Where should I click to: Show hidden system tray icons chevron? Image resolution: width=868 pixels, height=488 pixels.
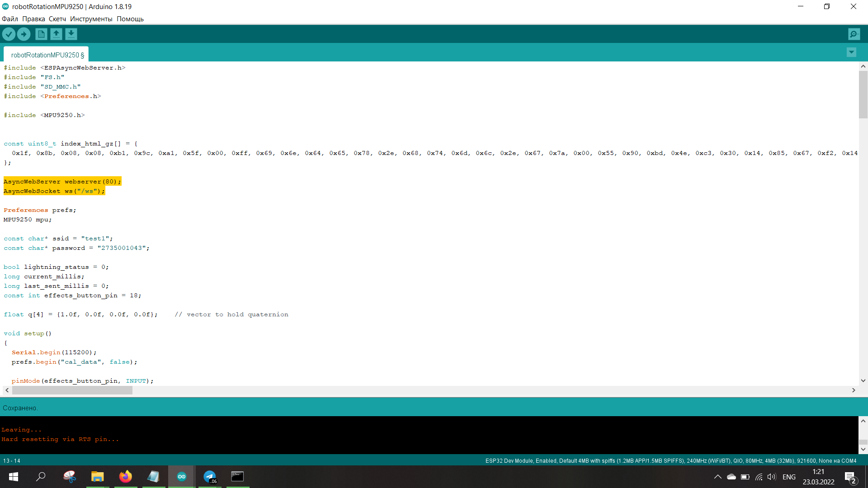tap(717, 477)
